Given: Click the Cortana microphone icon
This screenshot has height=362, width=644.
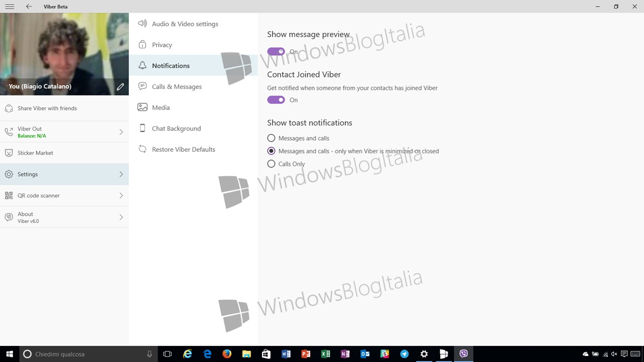Looking at the screenshot, I should (x=149, y=354).
